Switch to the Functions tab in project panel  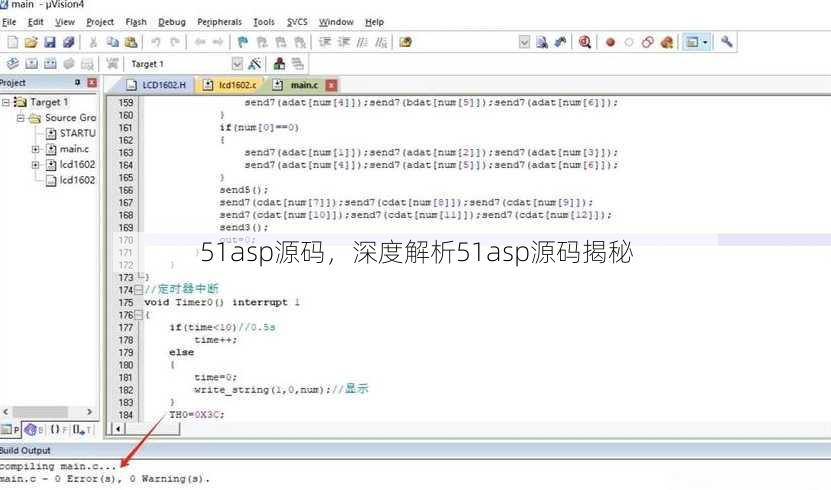point(59,430)
